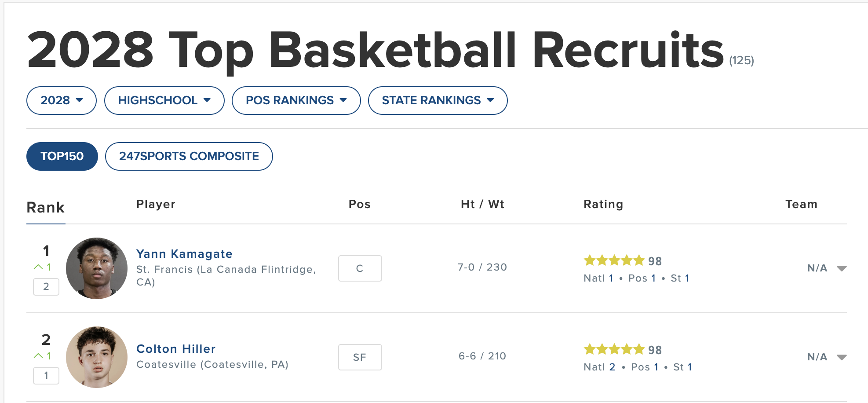The height and width of the screenshot is (403, 868).
Task: Click Colton Hiller's headshot photo
Action: [97, 357]
